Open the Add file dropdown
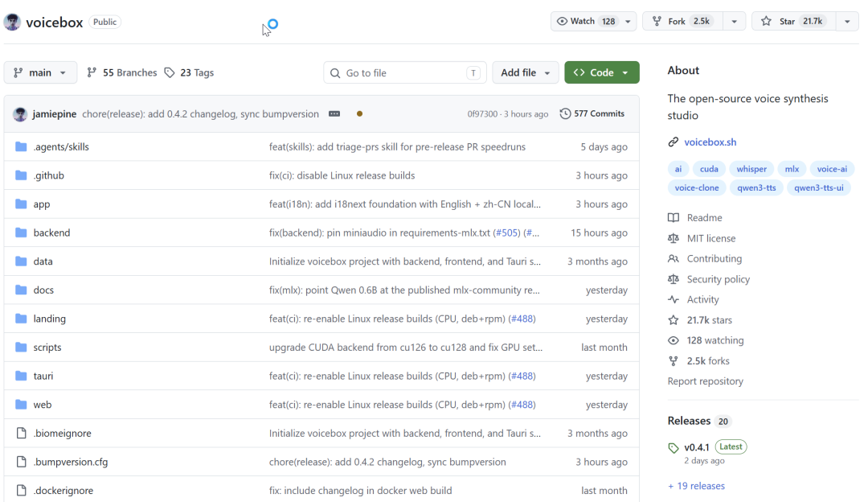The height and width of the screenshot is (502, 868). coord(526,72)
